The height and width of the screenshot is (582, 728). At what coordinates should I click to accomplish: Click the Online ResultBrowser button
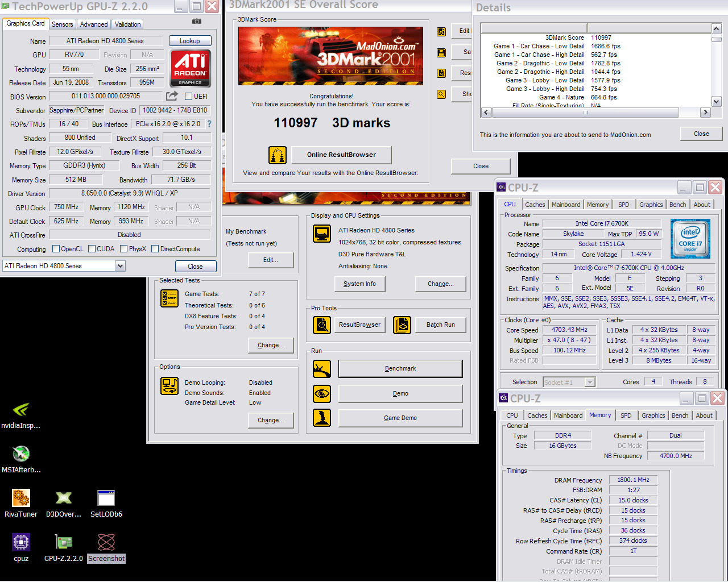click(x=341, y=155)
